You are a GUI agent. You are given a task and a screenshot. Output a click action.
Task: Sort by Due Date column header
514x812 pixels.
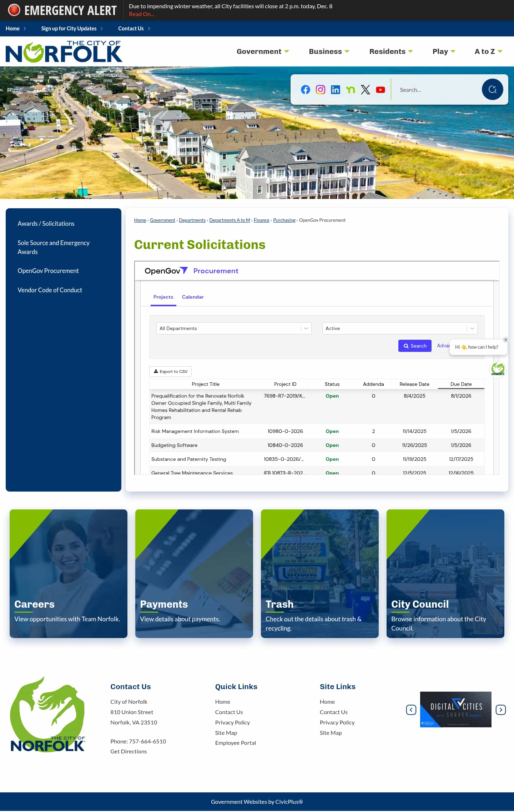click(461, 384)
